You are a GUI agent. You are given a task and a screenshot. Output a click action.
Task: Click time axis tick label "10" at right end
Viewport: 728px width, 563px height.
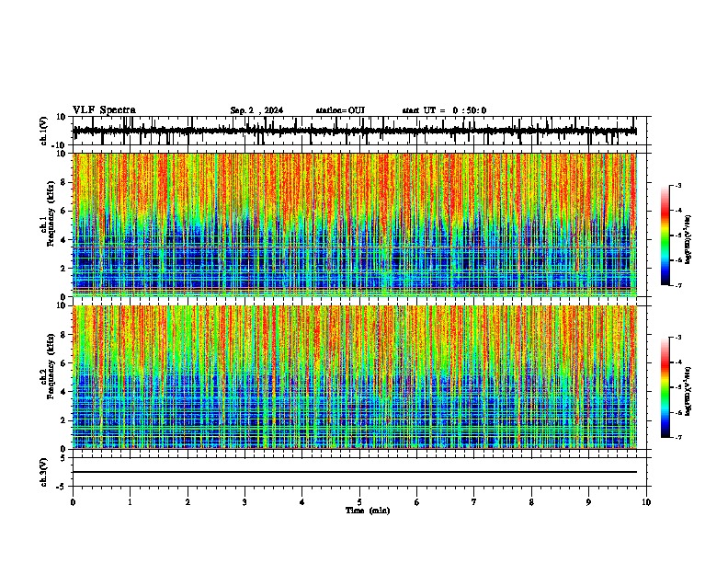(x=646, y=502)
